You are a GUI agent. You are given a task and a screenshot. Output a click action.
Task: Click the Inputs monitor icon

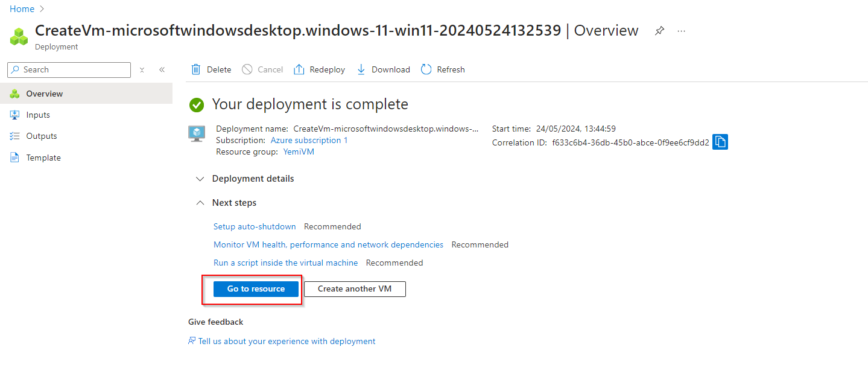(x=15, y=115)
